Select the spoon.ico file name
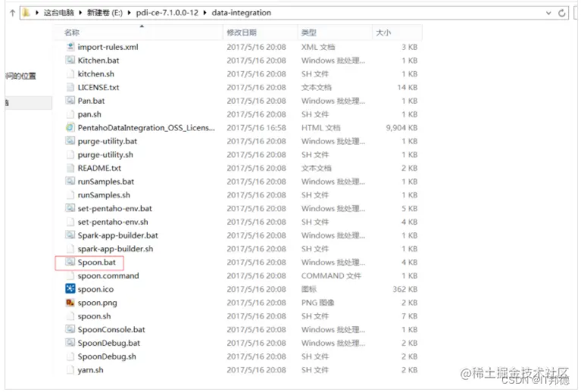 tap(95, 289)
